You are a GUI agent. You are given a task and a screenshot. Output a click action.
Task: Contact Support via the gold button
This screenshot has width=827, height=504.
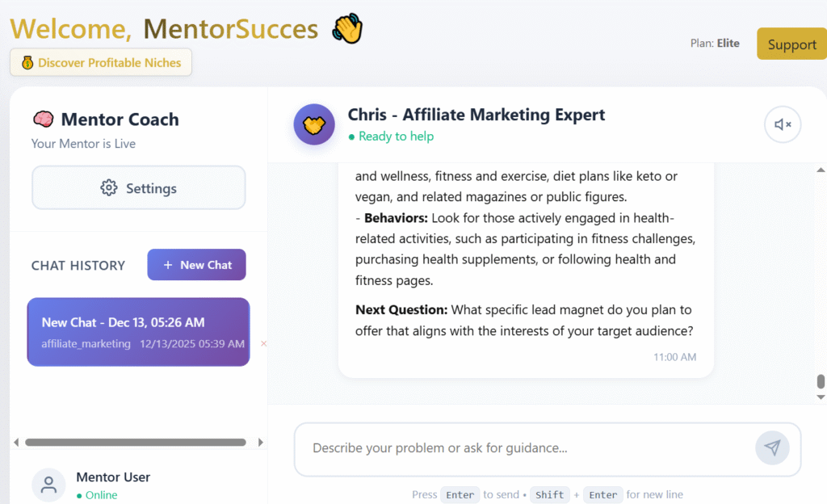click(x=791, y=44)
